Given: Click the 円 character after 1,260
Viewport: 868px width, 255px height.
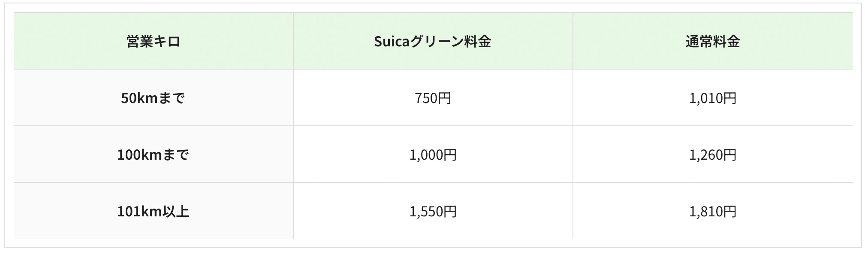Looking at the screenshot, I should [x=729, y=155].
